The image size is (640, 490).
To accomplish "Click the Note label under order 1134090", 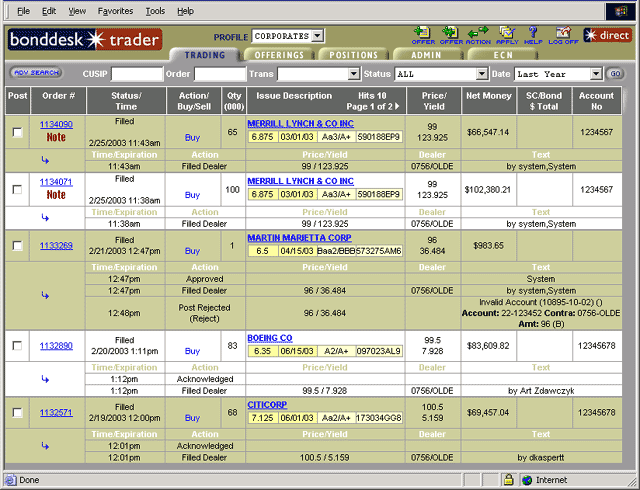I will tap(56, 137).
